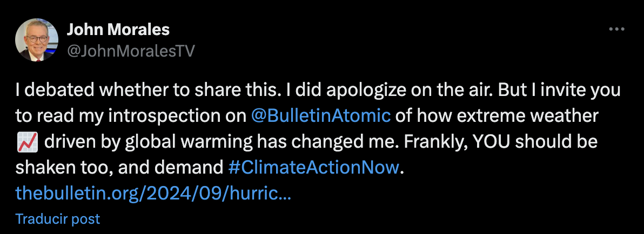Screen dimensions: 644x234
Task: Click the word "introspection" in the tweet
Action: click(x=164, y=115)
